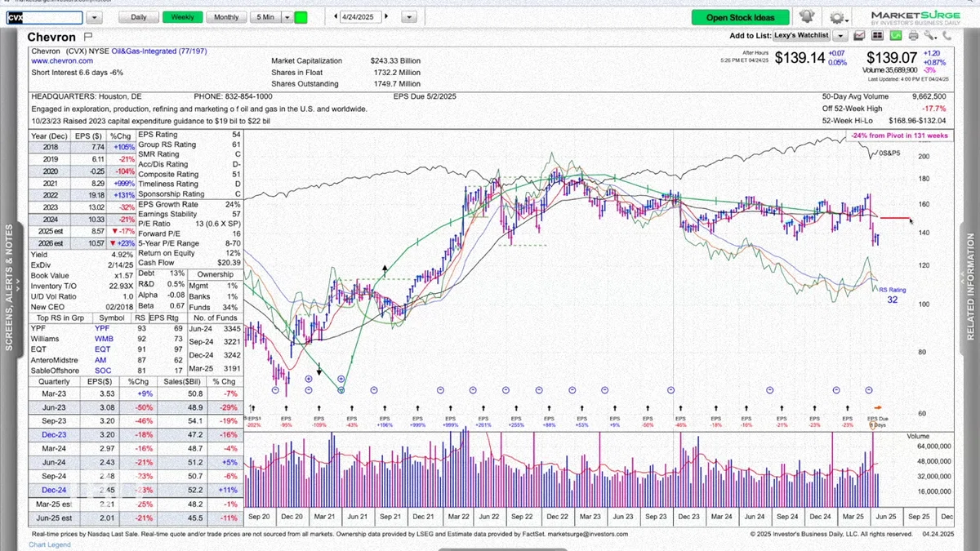
Task: Click the flag icon next to Chevron
Action: 88,37
